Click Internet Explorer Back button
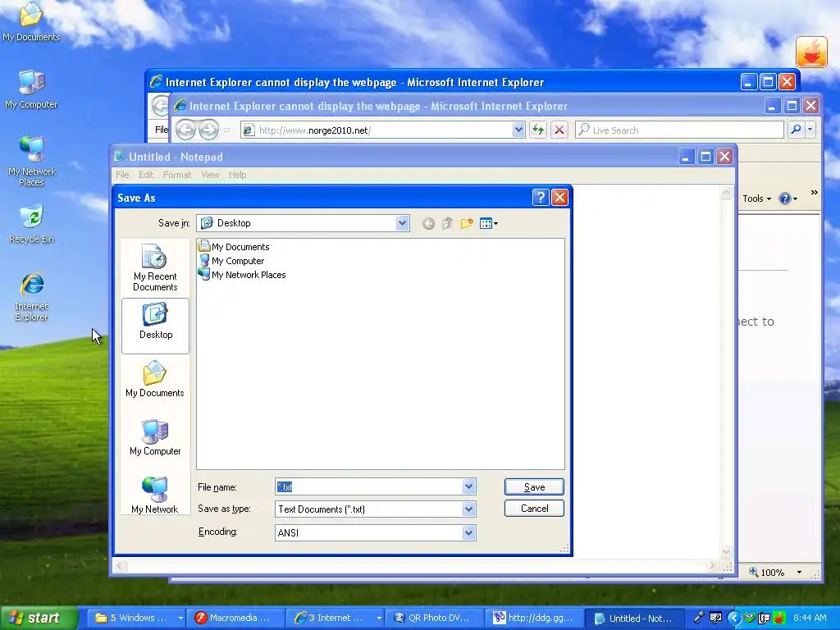The image size is (840, 630). pos(185,130)
